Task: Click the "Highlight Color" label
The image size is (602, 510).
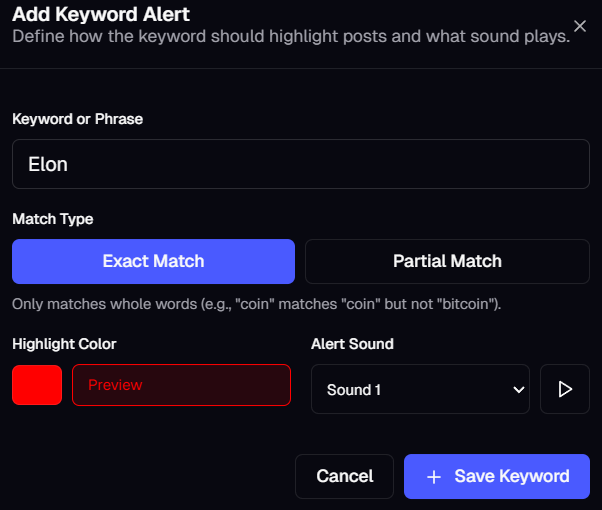Action: 64,343
